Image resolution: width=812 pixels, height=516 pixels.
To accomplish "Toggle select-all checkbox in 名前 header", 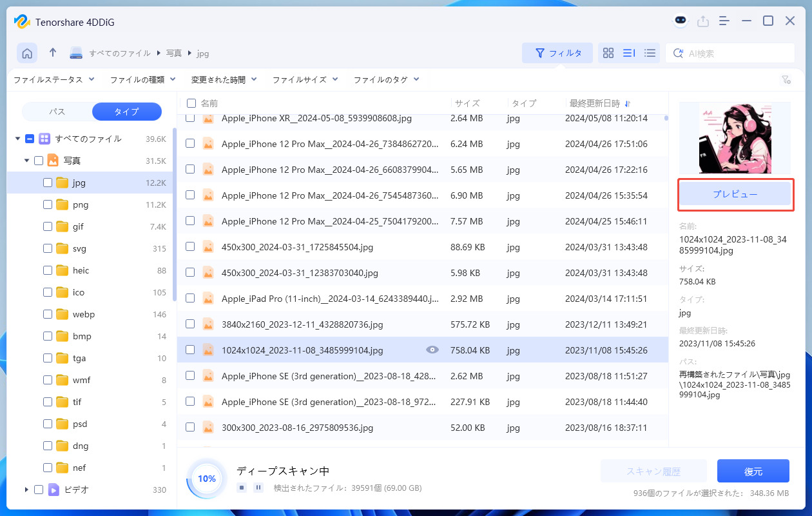I will point(191,103).
